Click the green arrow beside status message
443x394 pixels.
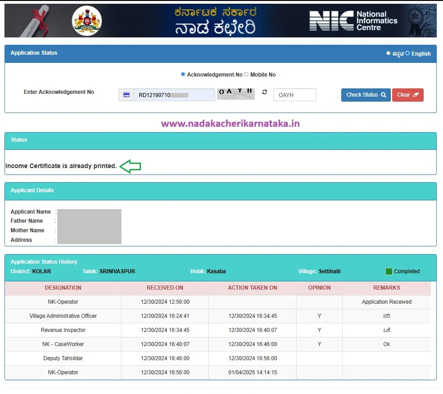coord(130,166)
